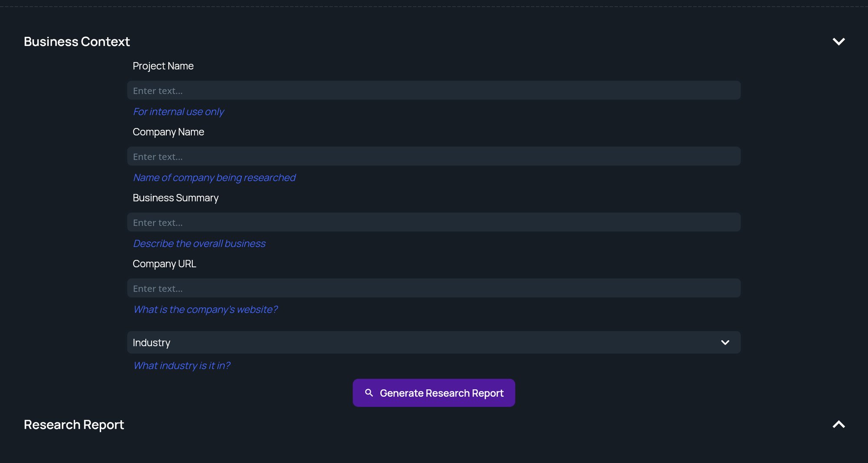Focus the Business Summary text field

pos(434,222)
